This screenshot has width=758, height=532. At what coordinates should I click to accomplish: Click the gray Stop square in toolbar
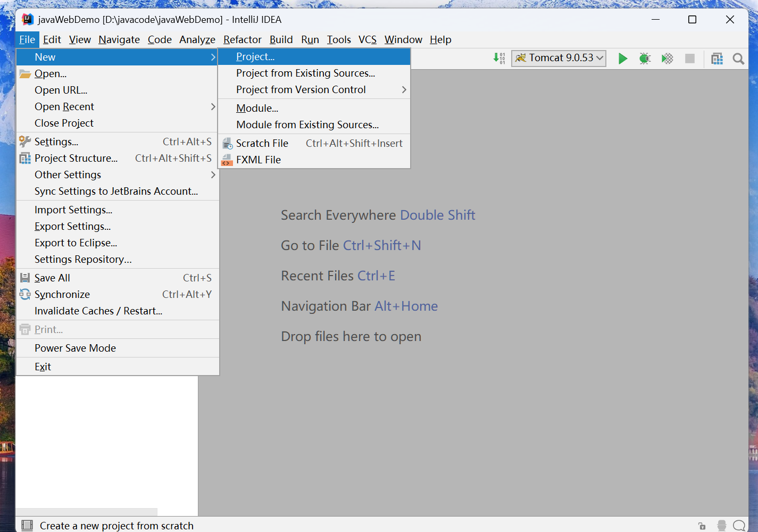[x=690, y=58]
